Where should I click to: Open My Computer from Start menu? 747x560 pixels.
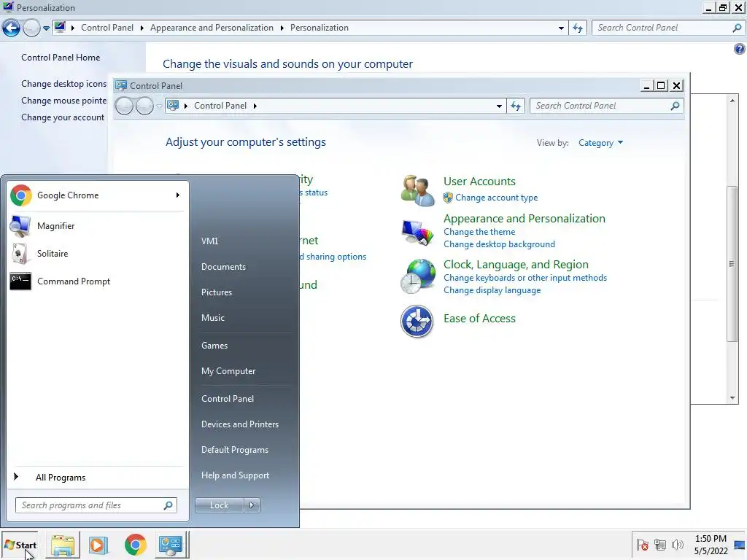click(228, 371)
